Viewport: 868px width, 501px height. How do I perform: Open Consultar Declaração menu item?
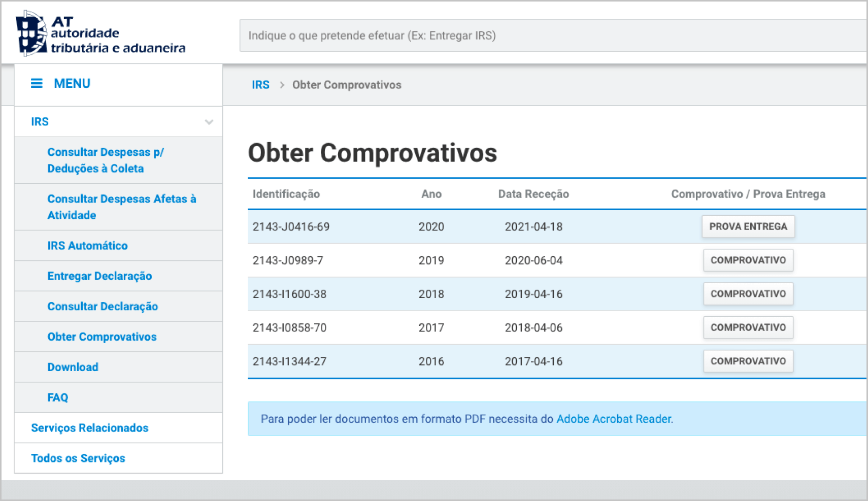coord(103,307)
